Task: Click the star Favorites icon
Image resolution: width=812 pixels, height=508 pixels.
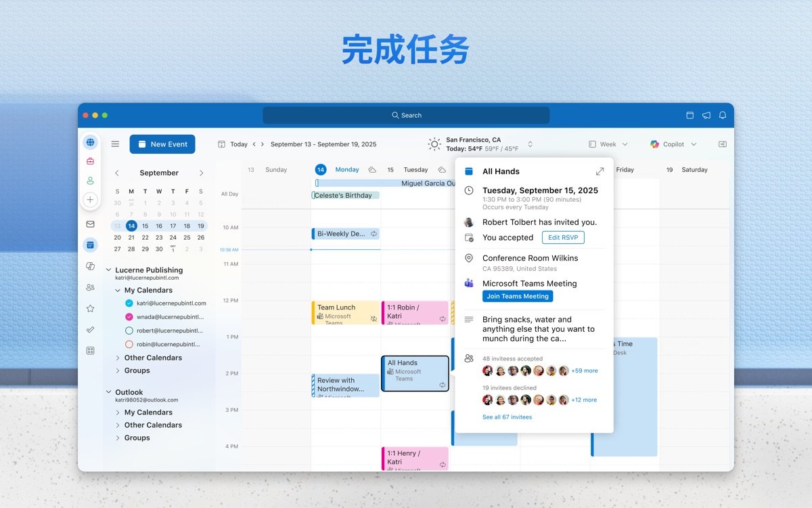Action: click(x=90, y=307)
